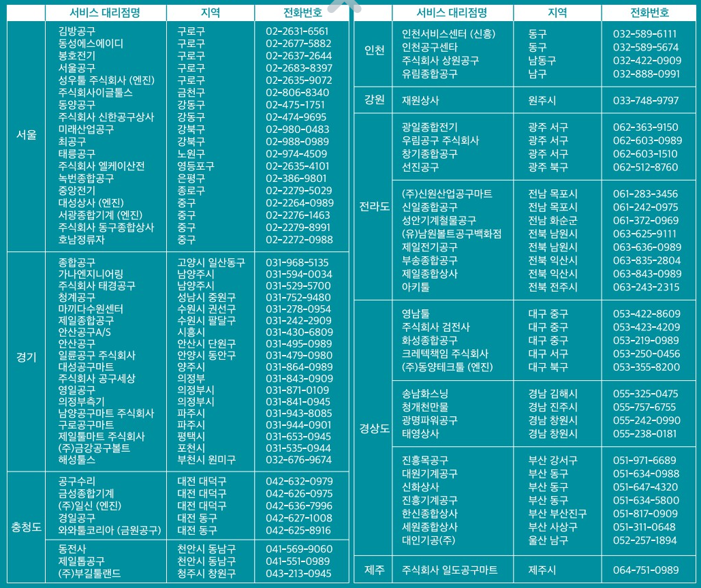Select 안산공구A/S dealer entry
The width and height of the screenshot is (701, 588).
[x=84, y=332]
